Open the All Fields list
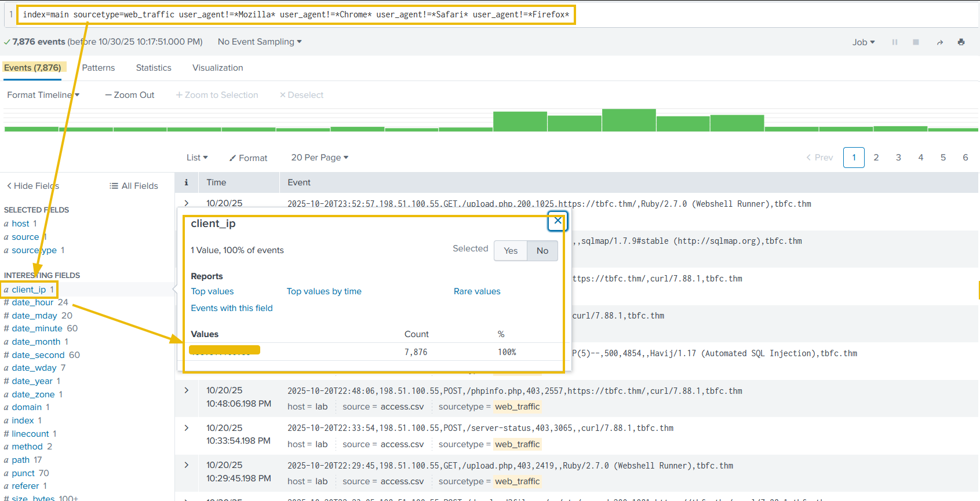980x501 pixels. pyautogui.click(x=134, y=186)
